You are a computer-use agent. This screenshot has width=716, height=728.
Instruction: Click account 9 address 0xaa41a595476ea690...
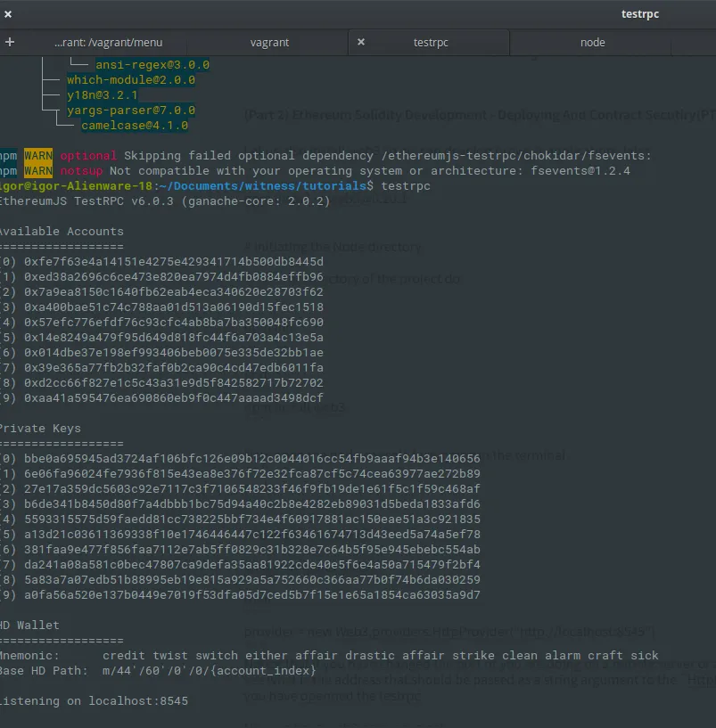pyautogui.click(x=174, y=398)
